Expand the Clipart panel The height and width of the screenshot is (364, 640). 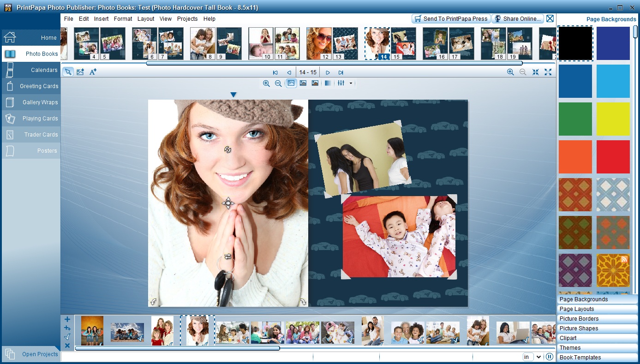tap(597, 338)
